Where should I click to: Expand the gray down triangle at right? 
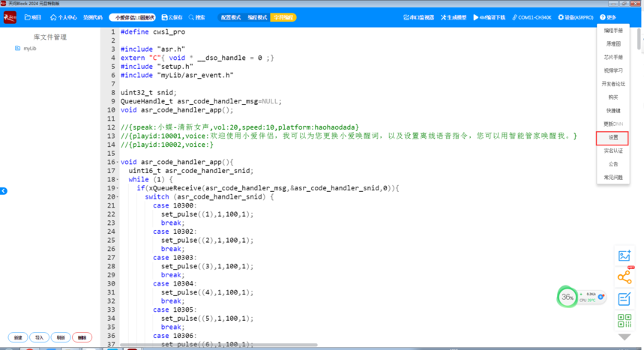tap(625, 337)
